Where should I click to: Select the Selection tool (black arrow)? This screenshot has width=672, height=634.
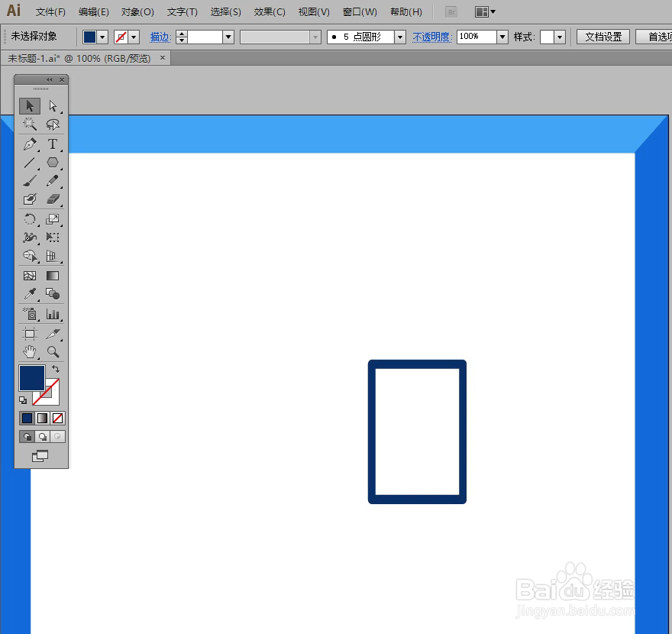(x=30, y=106)
